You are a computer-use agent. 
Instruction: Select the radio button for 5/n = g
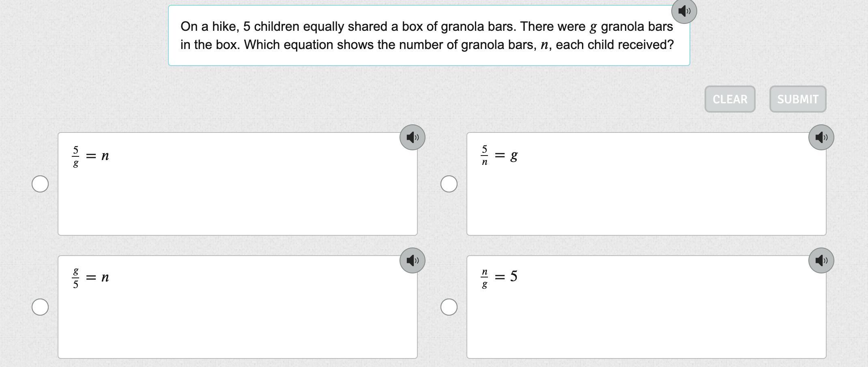(x=449, y=184)
